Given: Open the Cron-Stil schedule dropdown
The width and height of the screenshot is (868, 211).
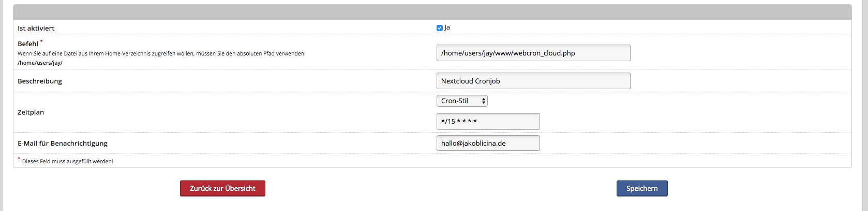Looking at the screenshot, I should point(462,101).
